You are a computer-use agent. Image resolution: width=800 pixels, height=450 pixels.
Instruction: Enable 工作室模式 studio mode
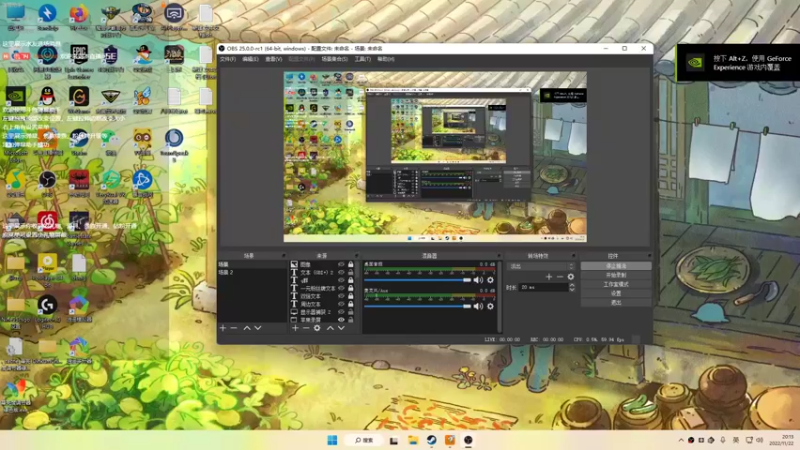(x=616, y=284)
